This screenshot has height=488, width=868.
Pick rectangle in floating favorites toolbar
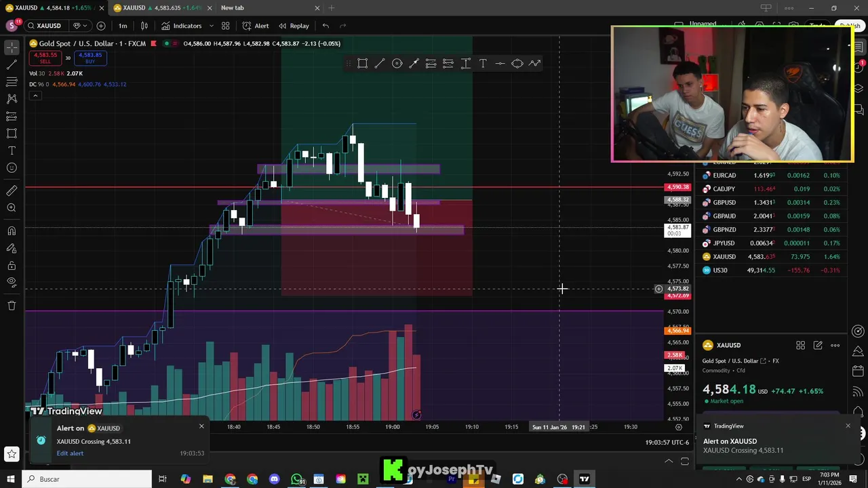point(363,63)
